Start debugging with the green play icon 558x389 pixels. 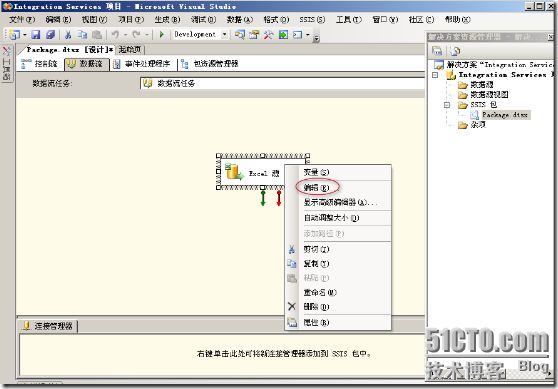(x=162, y=35)
